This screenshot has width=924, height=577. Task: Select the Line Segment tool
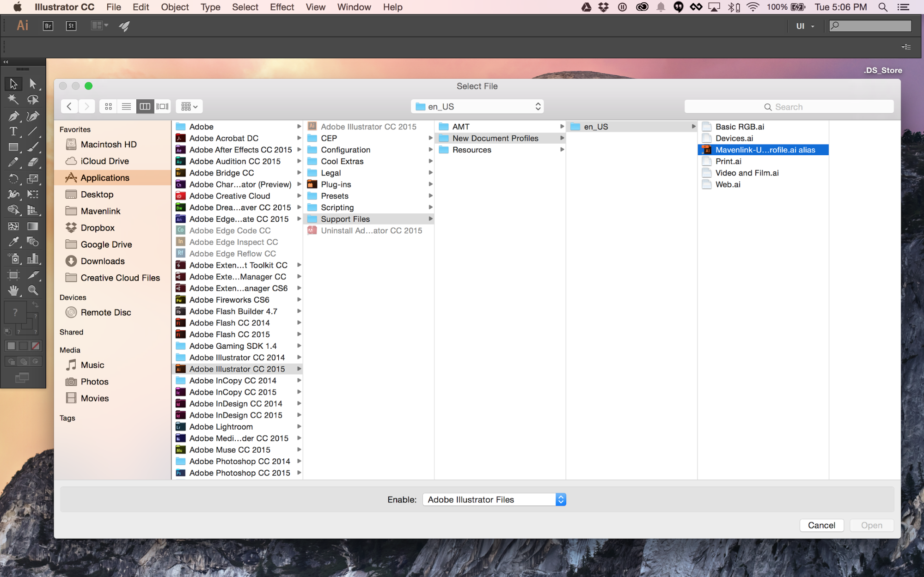[33, 131]
